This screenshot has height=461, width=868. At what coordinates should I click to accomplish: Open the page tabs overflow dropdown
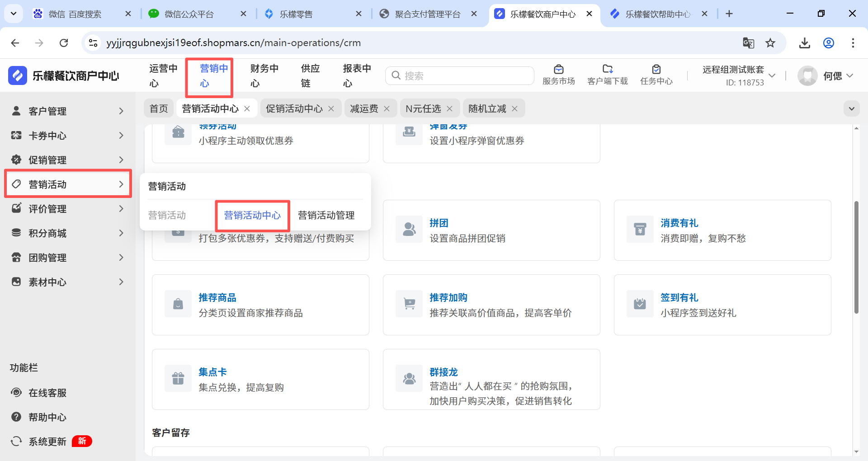coord(852,108)
